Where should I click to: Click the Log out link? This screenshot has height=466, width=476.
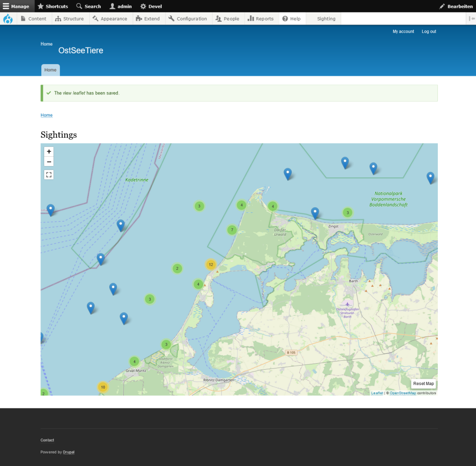[429, 32]
